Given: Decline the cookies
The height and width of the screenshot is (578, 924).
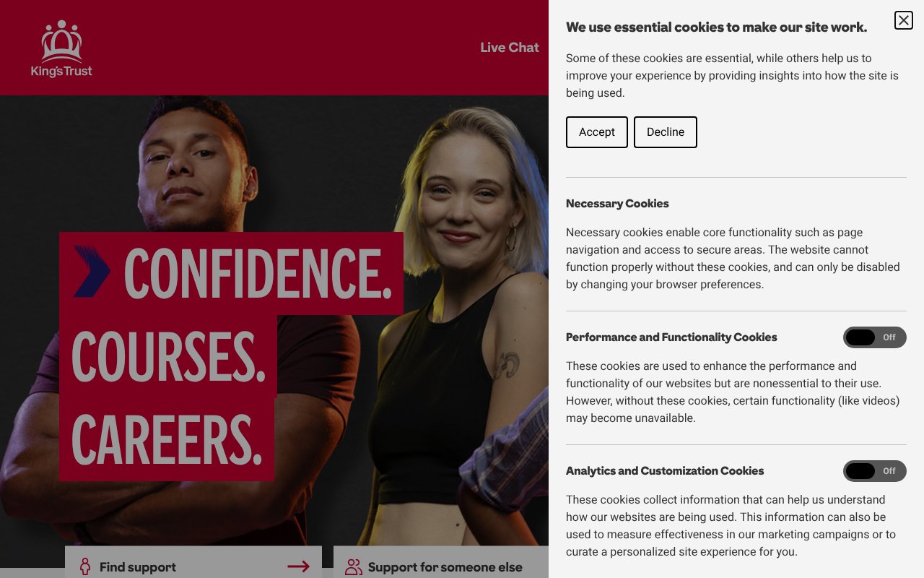Looking at the screenshot, I should pyautogui.click(x=665, y=132).
